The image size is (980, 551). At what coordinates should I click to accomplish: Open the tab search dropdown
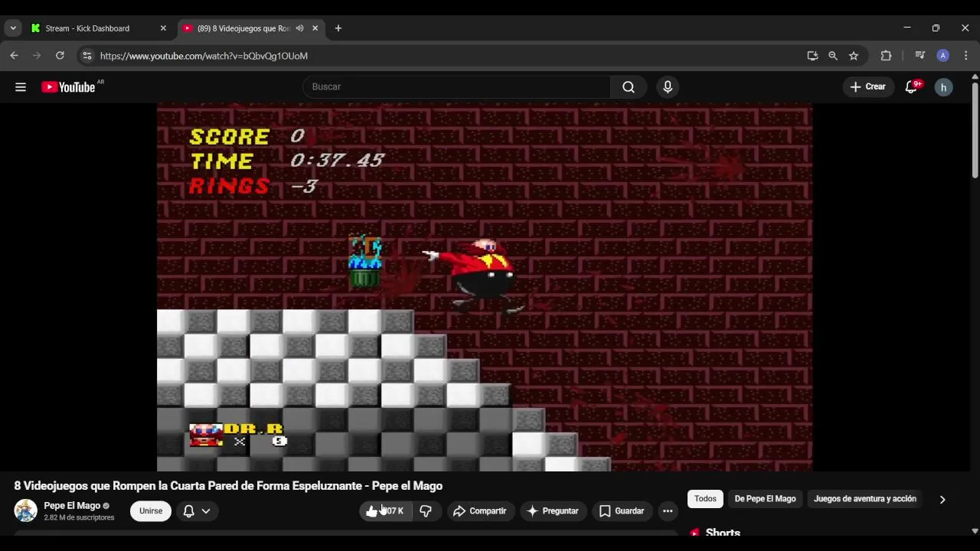(x=13, y=28)
